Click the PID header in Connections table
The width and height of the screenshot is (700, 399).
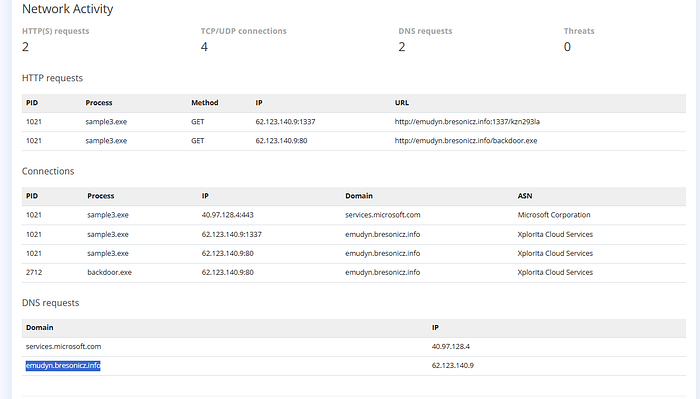click(32, 196)
